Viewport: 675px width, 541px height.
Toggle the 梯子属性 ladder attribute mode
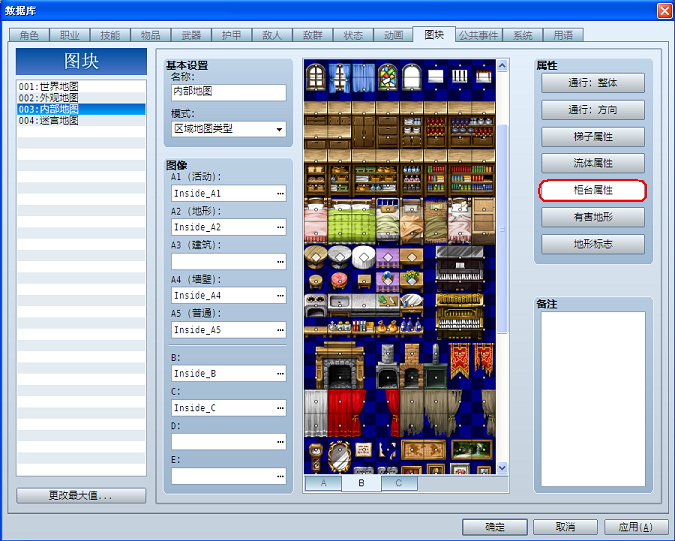click(x=593, y=137)
